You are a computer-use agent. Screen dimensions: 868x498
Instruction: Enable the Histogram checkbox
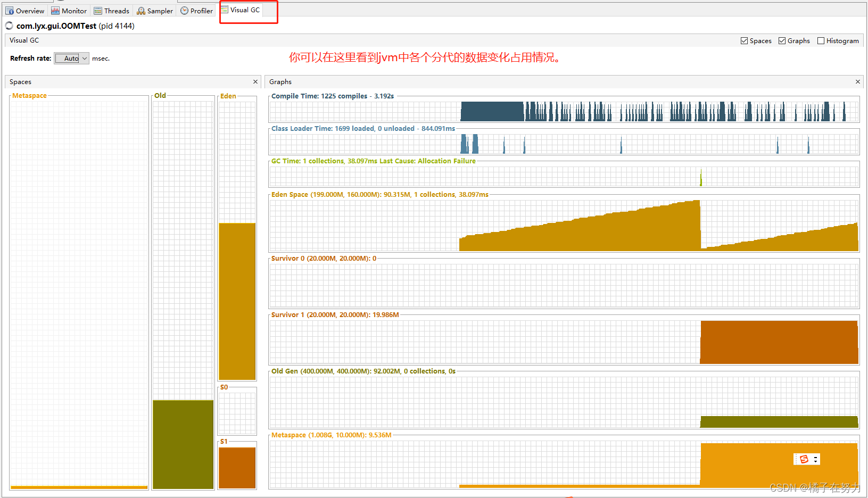point(821,41)
